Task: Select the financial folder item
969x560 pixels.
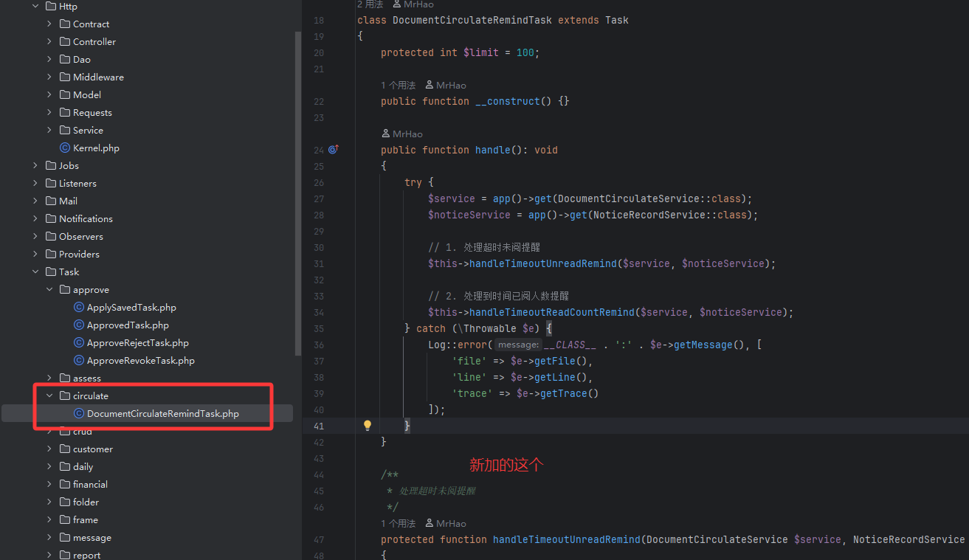Action: point(90,485)
